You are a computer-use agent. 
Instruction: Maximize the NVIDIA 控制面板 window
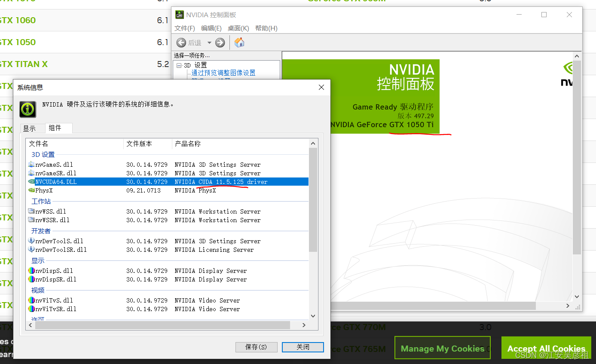click(544, 15)
